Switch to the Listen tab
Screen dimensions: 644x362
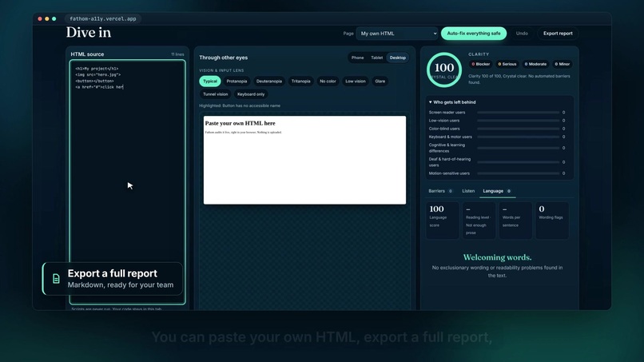tap(468, 191)
